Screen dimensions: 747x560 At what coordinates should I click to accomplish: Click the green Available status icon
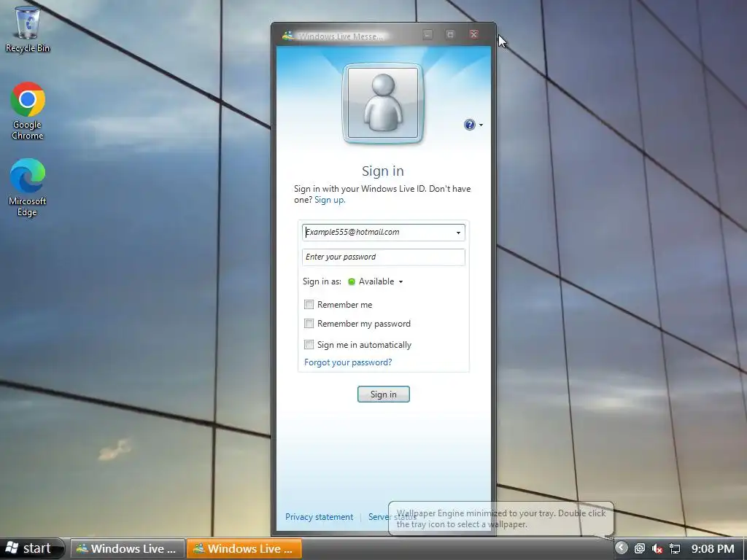click(x=352, y=282)
